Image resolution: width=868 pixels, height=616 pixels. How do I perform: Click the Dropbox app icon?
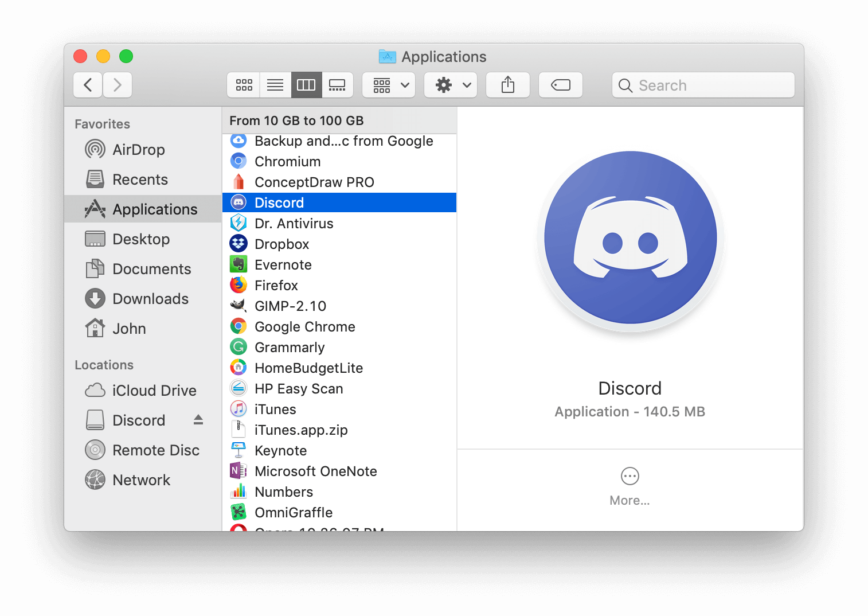pyautogui.click(x=238, y=244)
